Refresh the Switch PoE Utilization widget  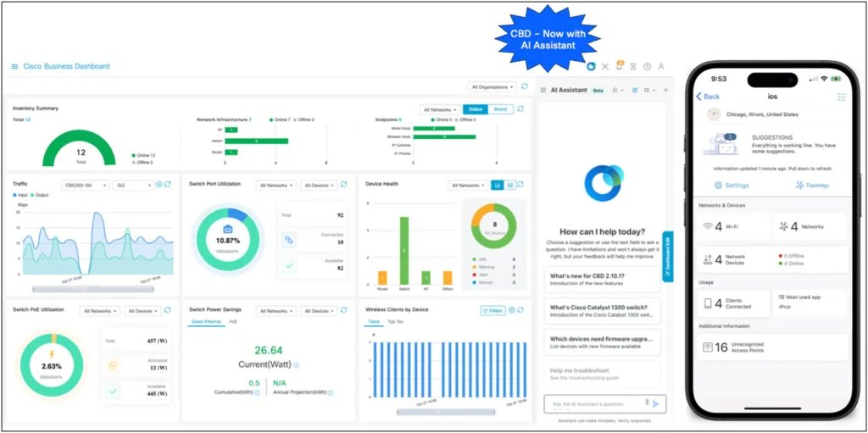tap(168, 311)
